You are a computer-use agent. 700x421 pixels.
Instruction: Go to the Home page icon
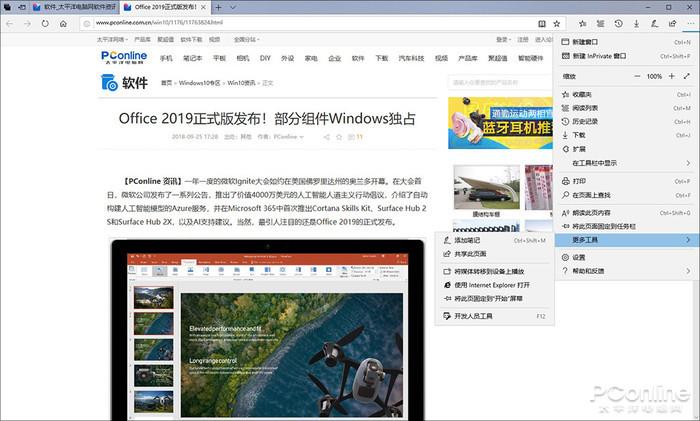click(x=63, y=24)
